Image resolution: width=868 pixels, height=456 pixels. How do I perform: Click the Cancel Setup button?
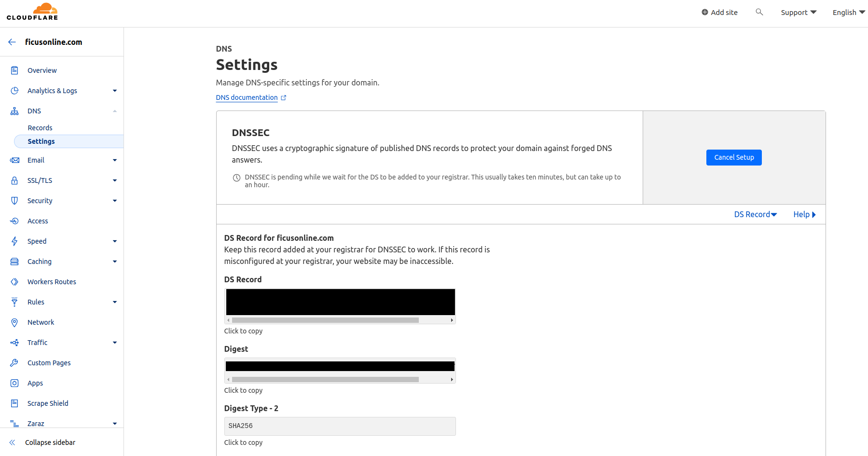click(x=734, y=158)
